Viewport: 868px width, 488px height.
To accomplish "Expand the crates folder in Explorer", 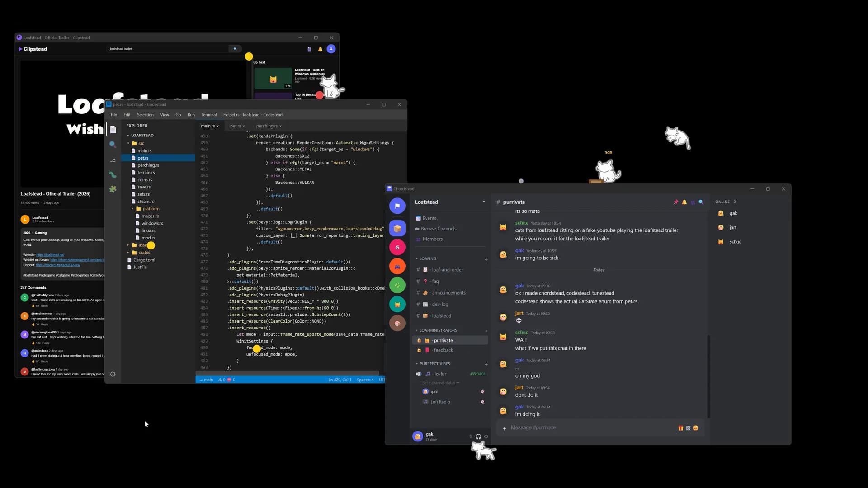I will click(144, 253).
